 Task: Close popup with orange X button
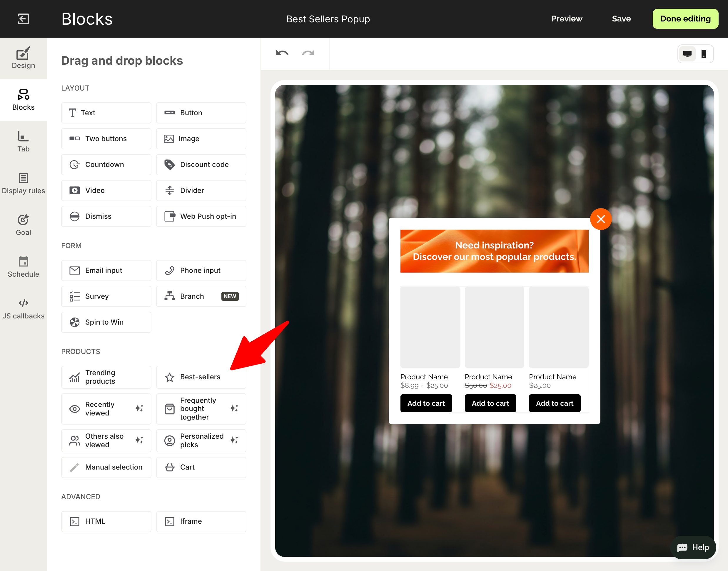601,219
